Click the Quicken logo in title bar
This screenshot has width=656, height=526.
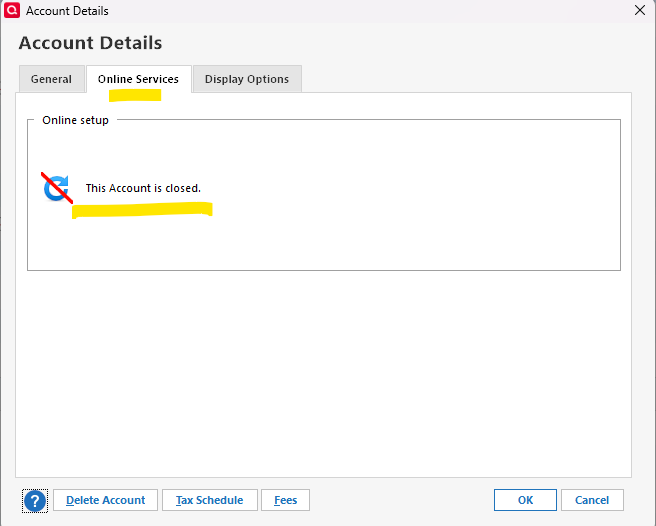pyautogui.click(x=11, y=10)
